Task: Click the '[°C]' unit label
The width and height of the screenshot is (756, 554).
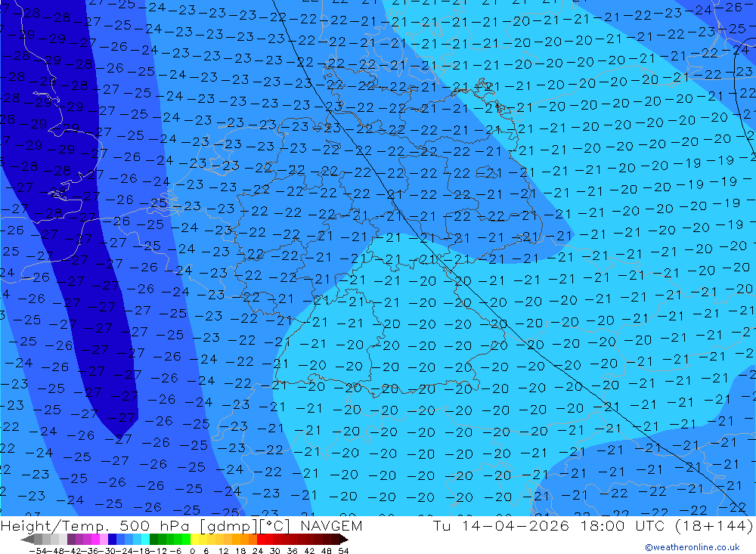Action: click(x=275, y=526)
